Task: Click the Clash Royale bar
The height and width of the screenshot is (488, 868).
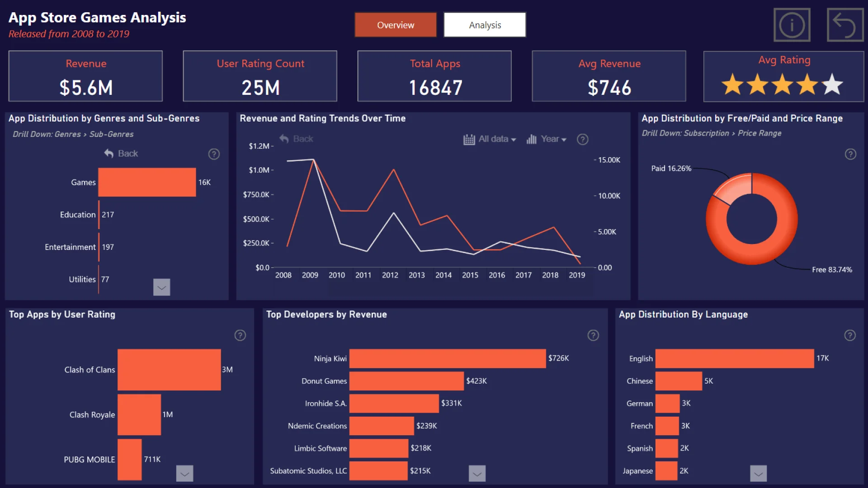Action: 139,414
